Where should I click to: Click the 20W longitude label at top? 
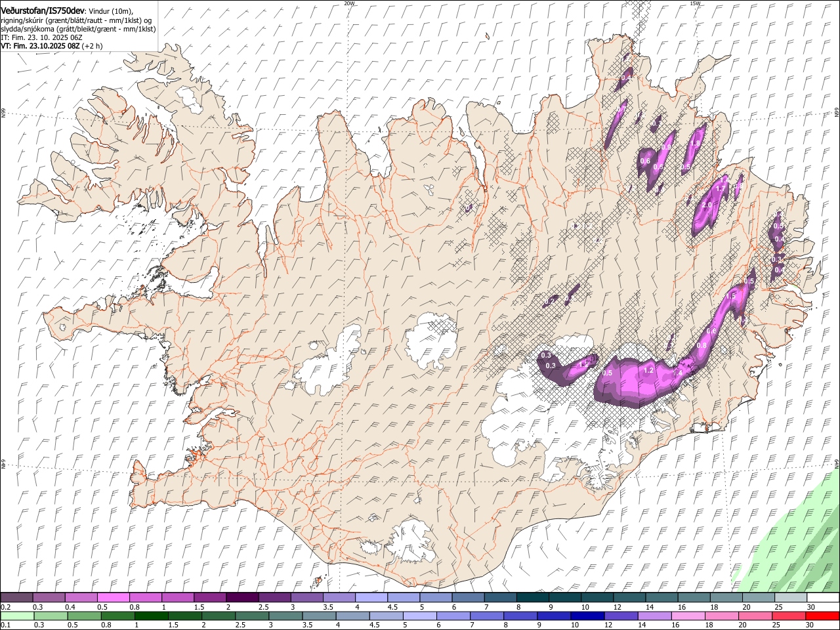pyautogui.click(x=349, y=3)
